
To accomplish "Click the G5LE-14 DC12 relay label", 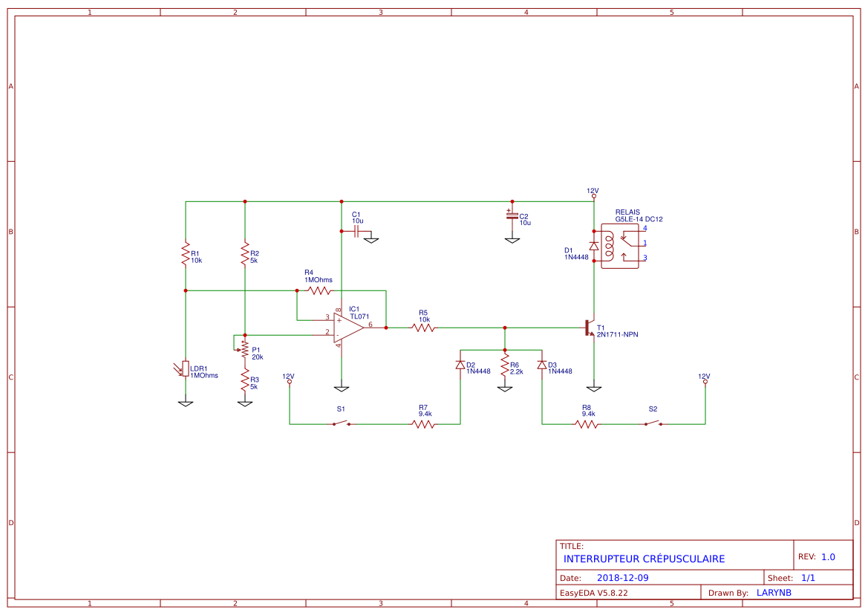I will (639, 219).
